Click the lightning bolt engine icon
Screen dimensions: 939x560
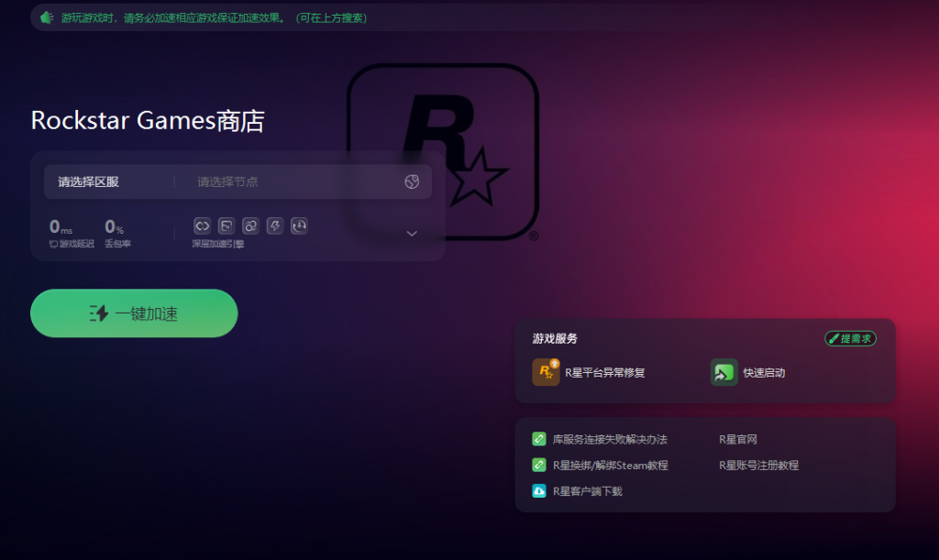[x=275, y=225]
